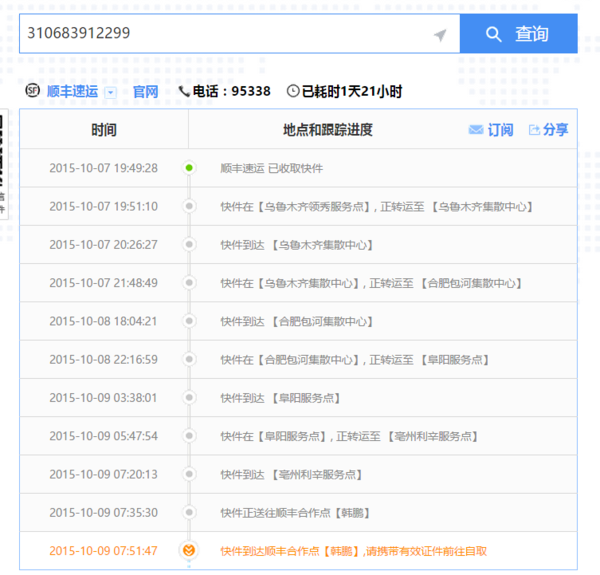This screenshot has height=575, width=600.
Task: Click the green start marker on timeline
Action: 189,168
